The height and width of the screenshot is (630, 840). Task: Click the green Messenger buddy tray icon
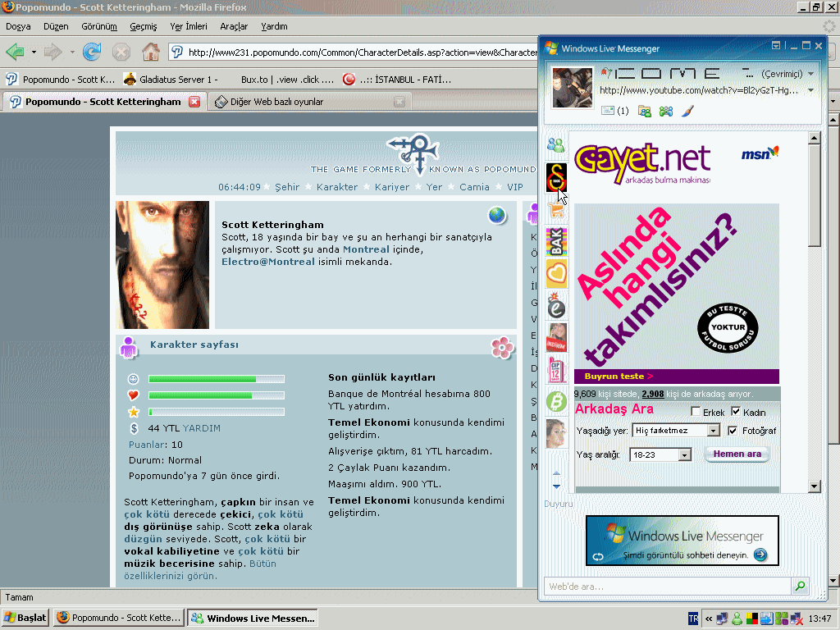pyautogui.click(x=737, y=619)
